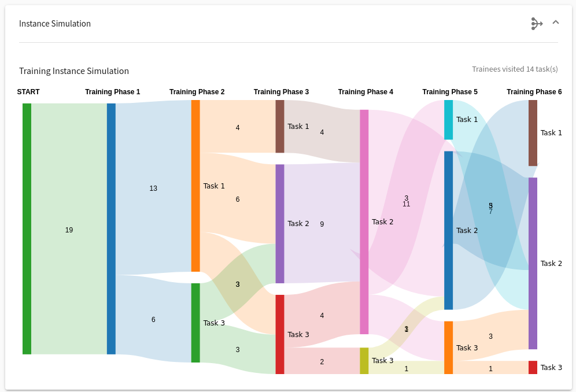The image size is (576, 392).
Task: Click orange Task 3 node in Phase 5
Action: pos(449,347)
